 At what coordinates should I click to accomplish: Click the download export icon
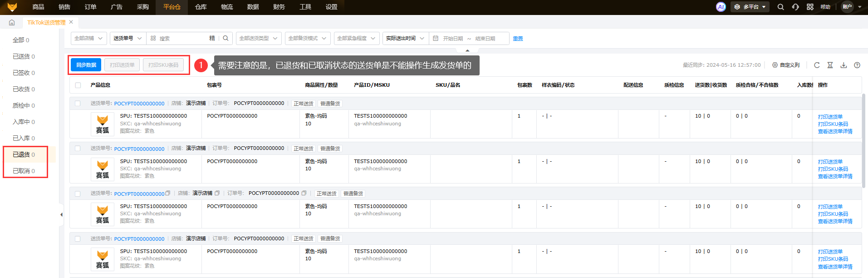tap(843, 65)
